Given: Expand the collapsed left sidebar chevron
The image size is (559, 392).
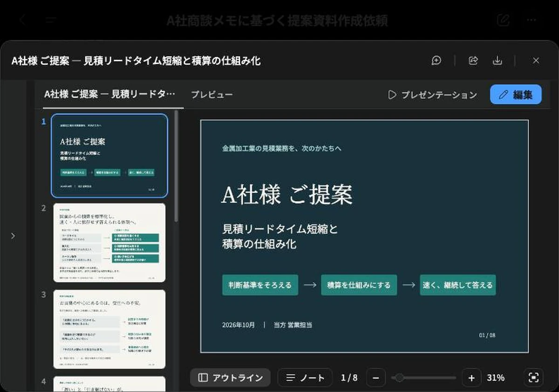Looking at the screenshot, I should (x=13, y=236).
